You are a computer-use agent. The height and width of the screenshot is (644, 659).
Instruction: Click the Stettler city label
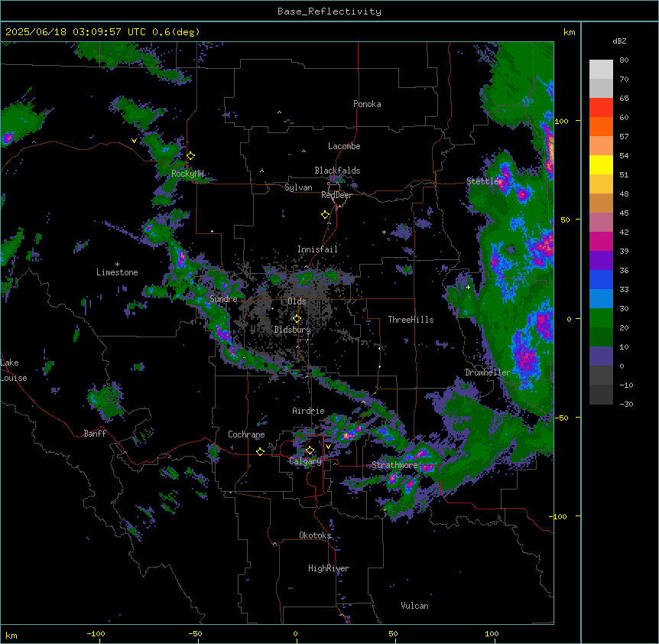click(485, 181)
